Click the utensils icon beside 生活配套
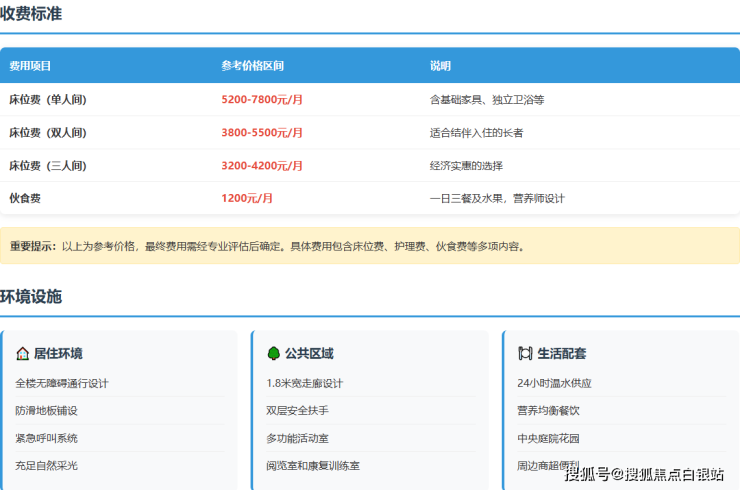Screen dimensions: 740x490 [x=525, y=353]
